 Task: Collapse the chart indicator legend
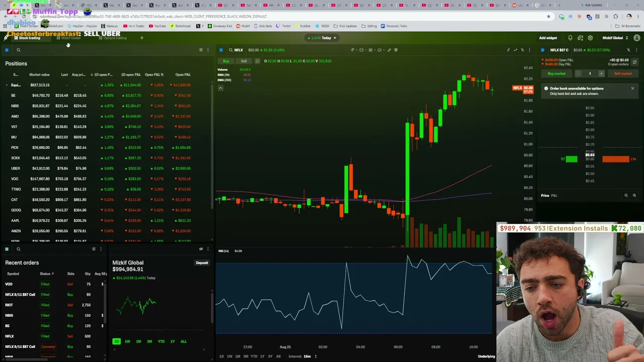(220, 88)
